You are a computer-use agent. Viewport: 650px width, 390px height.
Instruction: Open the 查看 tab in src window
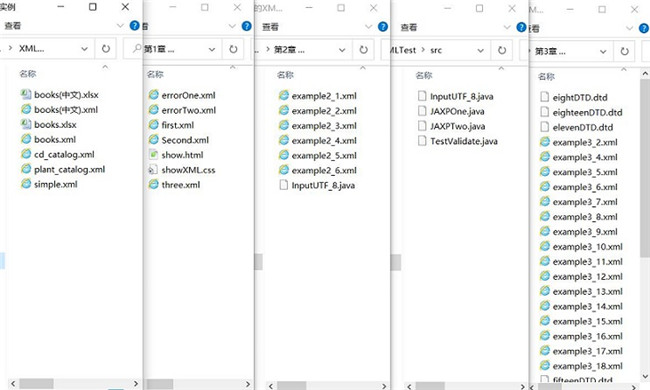click(x=409, y=27)
